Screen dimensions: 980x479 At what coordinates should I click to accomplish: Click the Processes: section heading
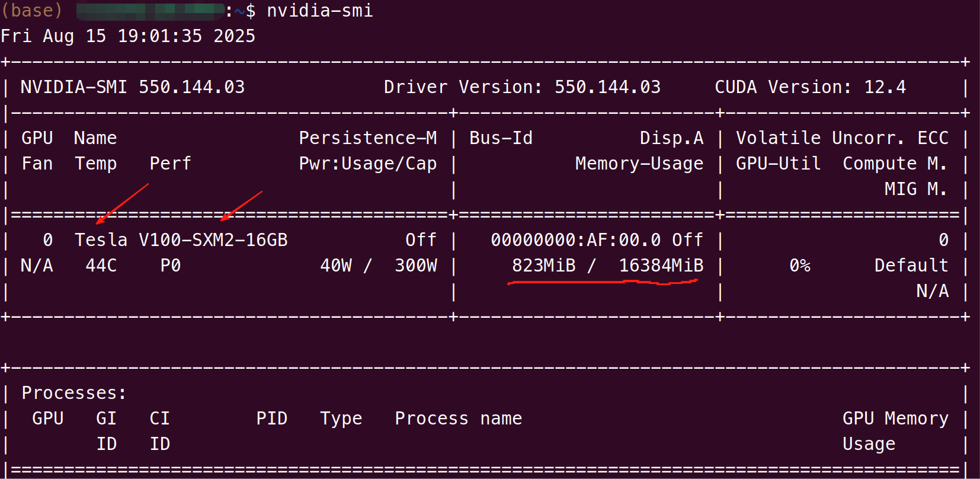[74, 393]
